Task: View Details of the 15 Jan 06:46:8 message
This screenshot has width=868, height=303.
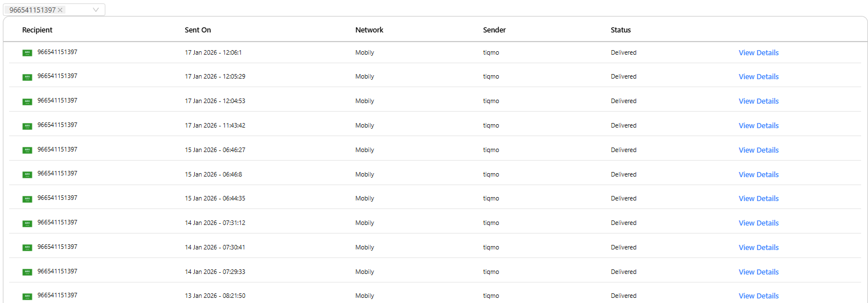Action: tap(758, 175)
